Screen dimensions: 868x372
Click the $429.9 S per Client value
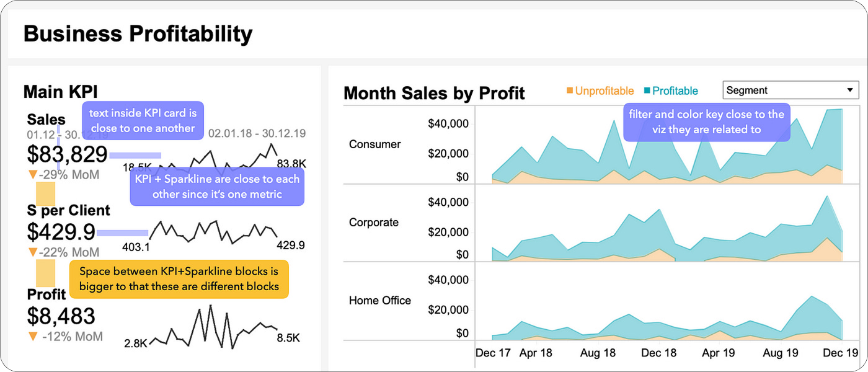pos(61,232)
